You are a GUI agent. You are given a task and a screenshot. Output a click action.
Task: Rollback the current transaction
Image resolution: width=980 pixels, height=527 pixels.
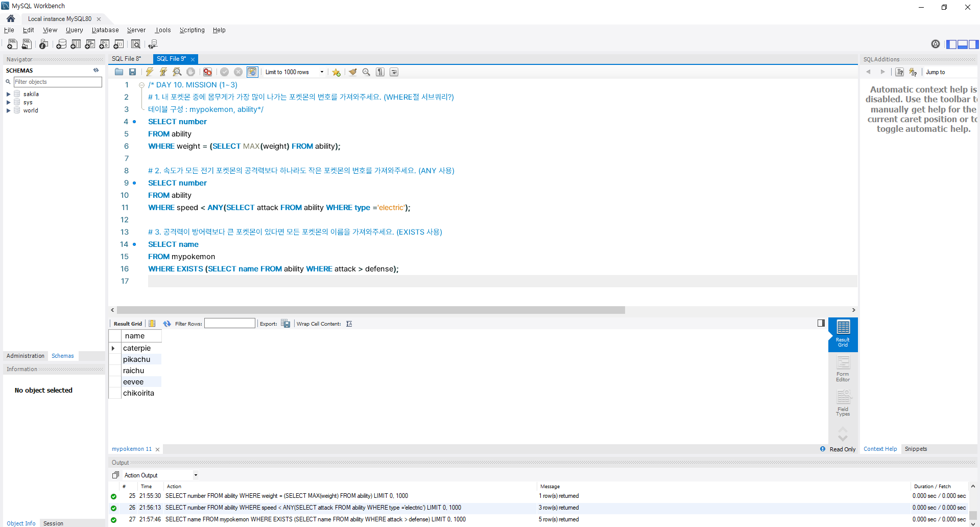238,72
